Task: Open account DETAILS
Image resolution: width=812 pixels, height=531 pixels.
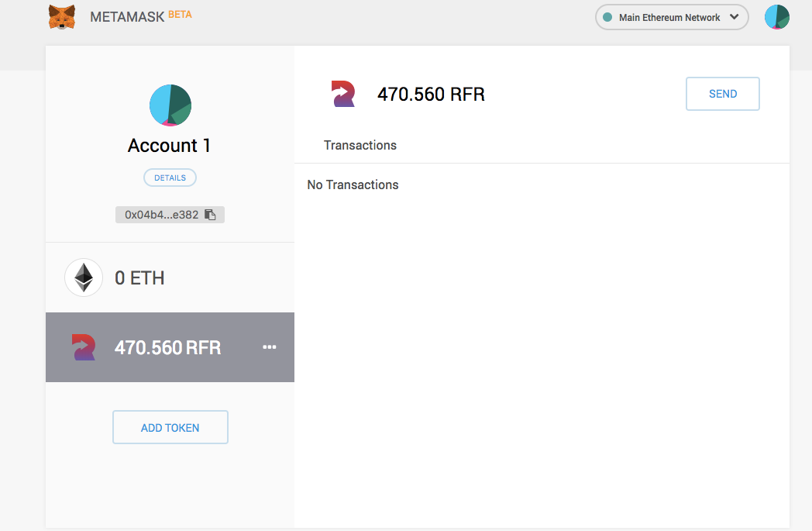Action: point(170,177)
